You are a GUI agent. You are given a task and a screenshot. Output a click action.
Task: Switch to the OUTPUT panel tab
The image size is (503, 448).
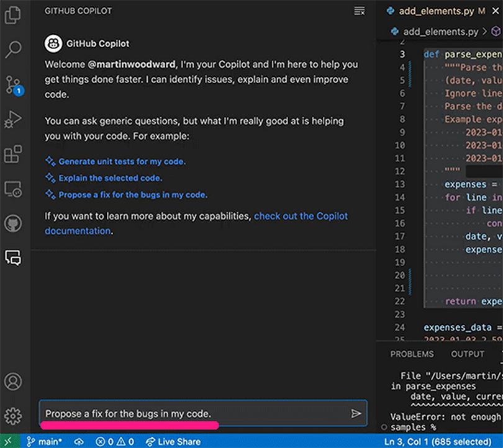(x=468, y=354)
